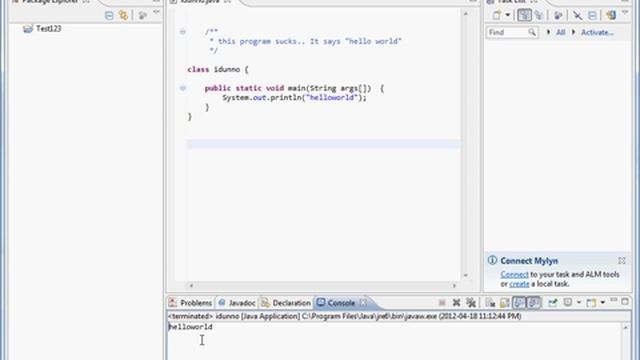Open the Open Console dropdown arrow
Image resolution: width=640 pixels, height=360 pixels.
click(602, 303)
